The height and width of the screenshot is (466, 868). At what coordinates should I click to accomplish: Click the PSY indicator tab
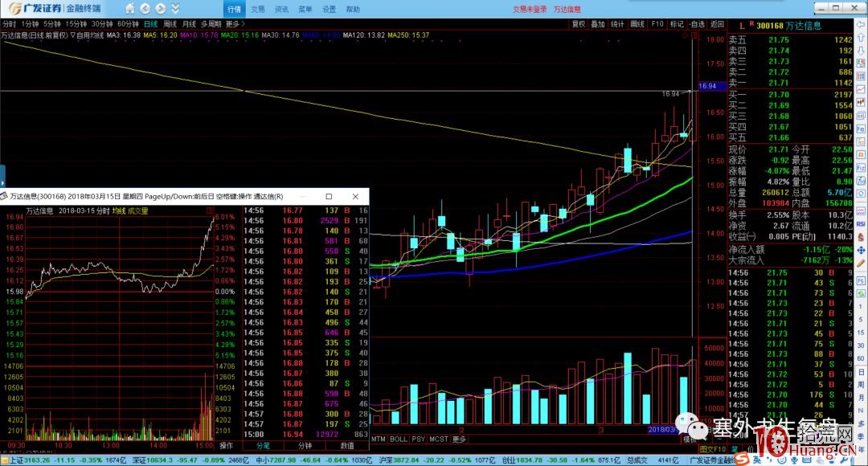click(419, 439)
